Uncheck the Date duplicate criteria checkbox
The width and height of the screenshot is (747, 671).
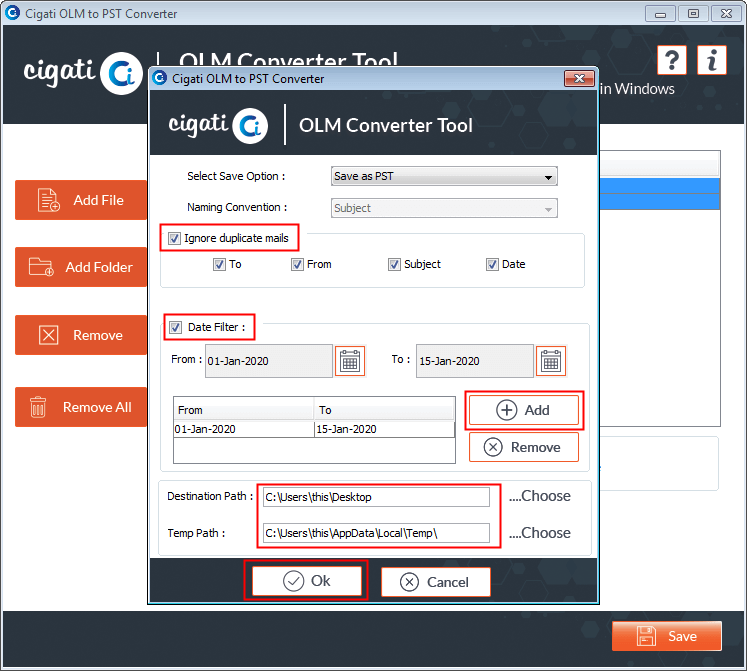click(x=492, y=264)
